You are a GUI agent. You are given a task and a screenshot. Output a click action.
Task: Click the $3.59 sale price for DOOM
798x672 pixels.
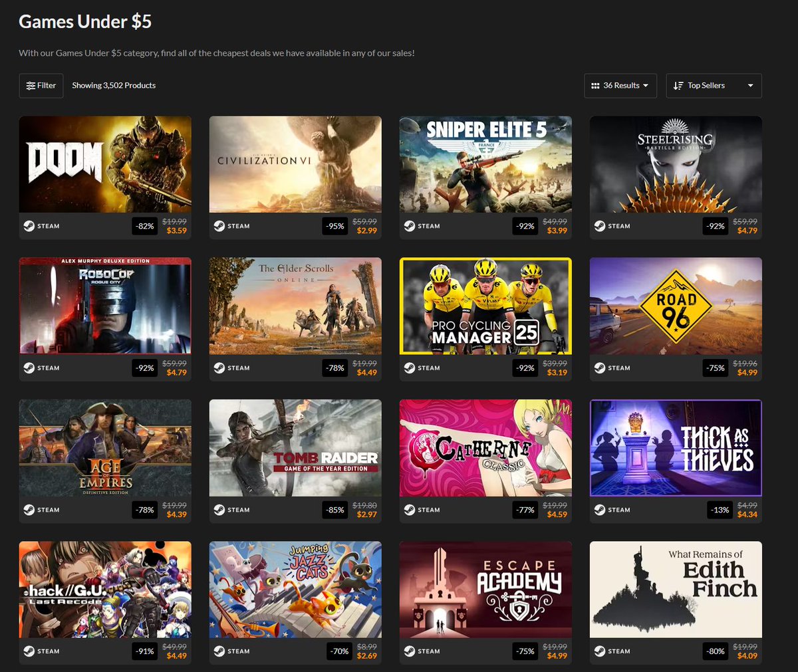point(177,231)
